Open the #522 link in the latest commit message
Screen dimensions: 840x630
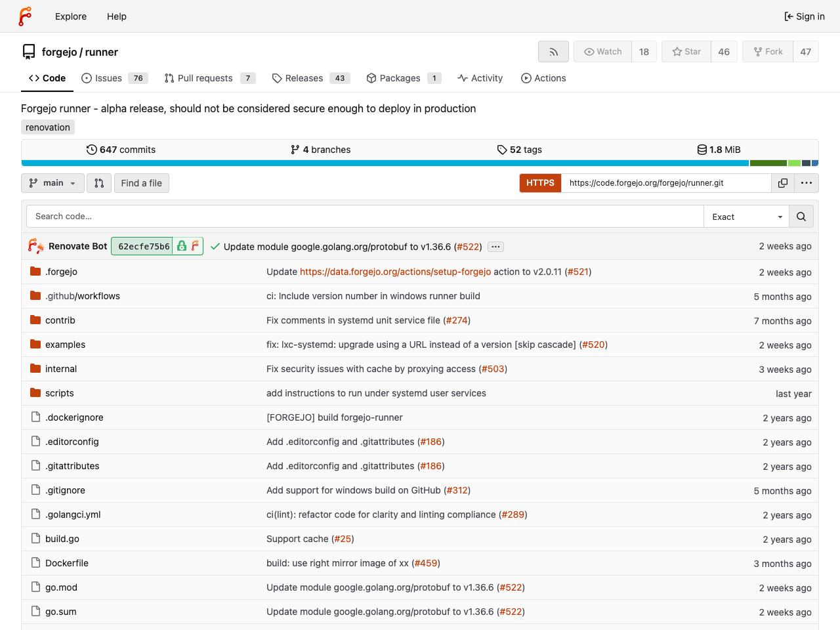click(468, 247)
